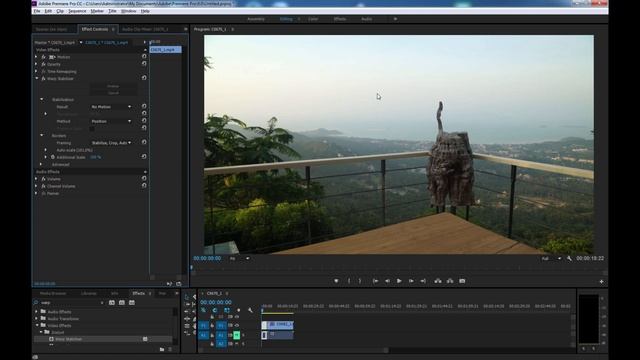Open the program monitor zoom level Fit dropdown

tap(239, 258)
